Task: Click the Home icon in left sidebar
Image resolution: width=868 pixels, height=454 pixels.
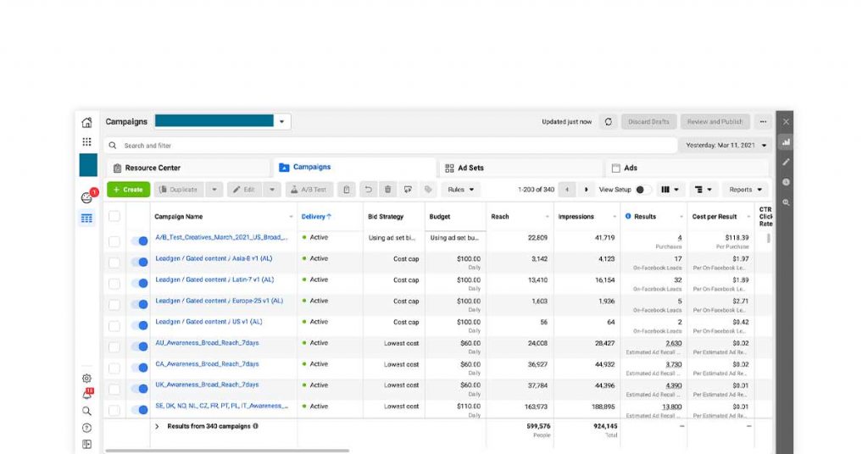Action: [86, 122]
